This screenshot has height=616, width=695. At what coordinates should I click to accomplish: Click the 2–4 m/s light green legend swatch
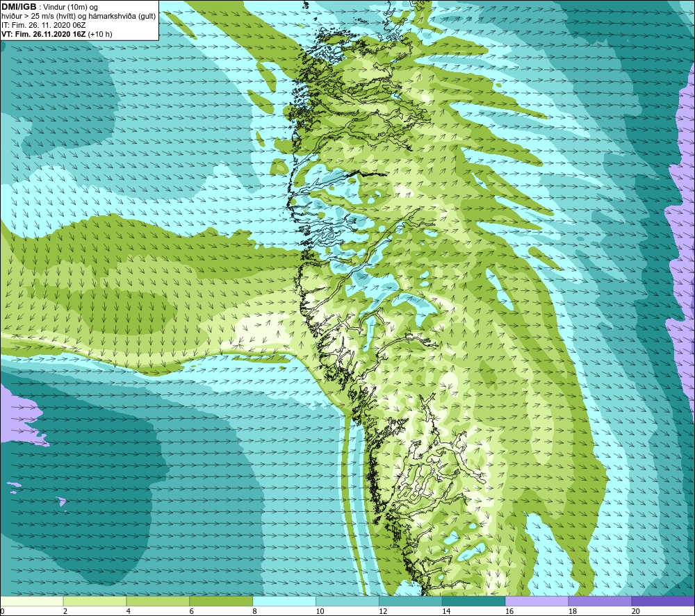pos(95,601)
